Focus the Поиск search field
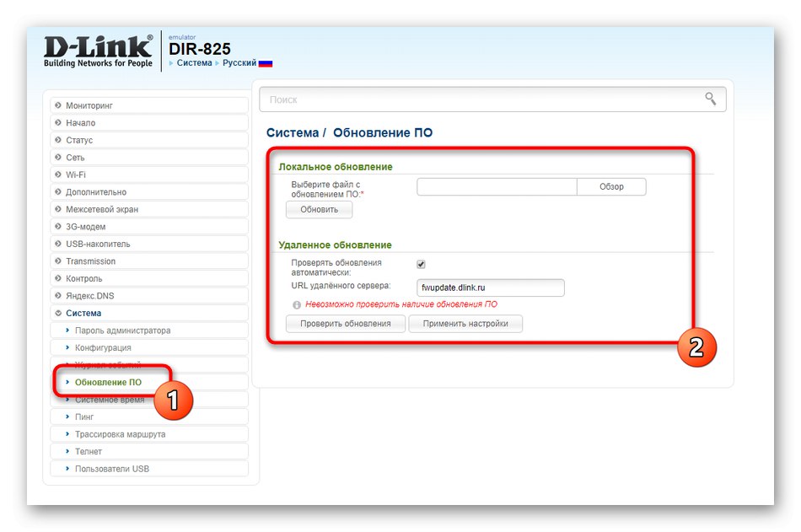 click(x=492, y=99)
